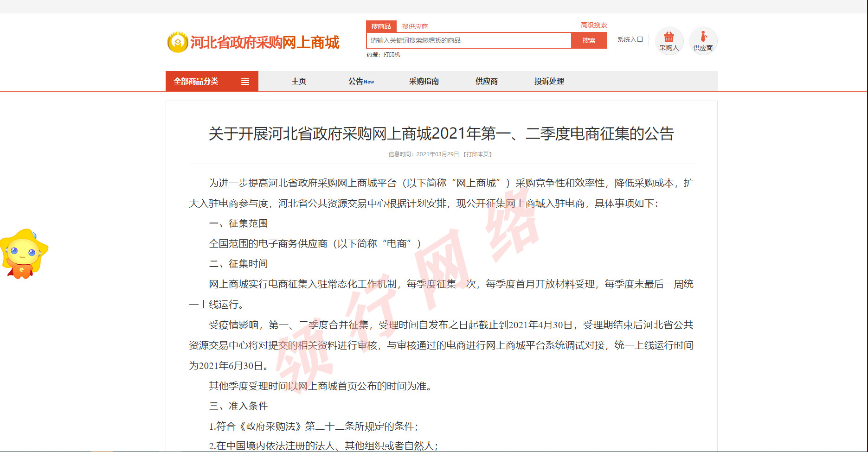This screenshot has height=452, width=868.
Task: Click the 打印本页 print link
Action: click(x=478, y=154)
